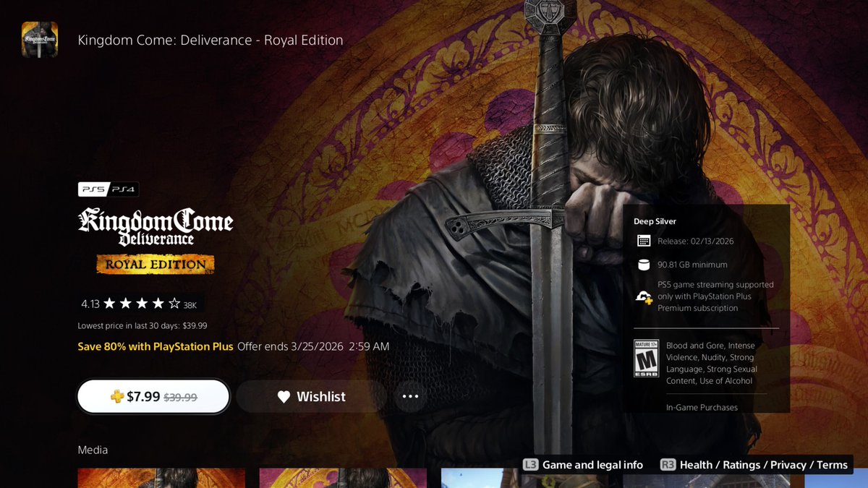
Task: Click the R3 button glyph
Action: [x=668, y=465]
